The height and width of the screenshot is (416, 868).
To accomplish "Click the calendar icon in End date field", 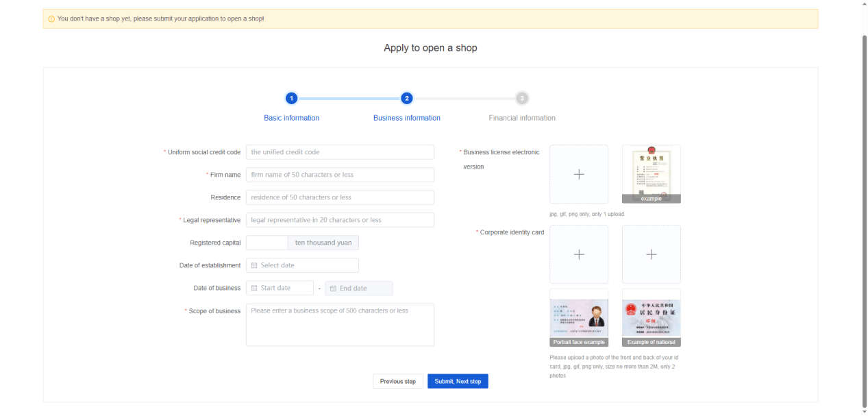I will (334, 289).
